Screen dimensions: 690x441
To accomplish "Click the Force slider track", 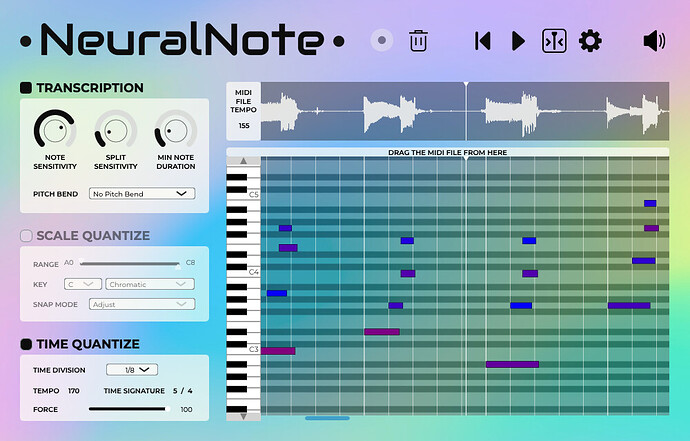I will pyautogui.click(x=128, y=409).
